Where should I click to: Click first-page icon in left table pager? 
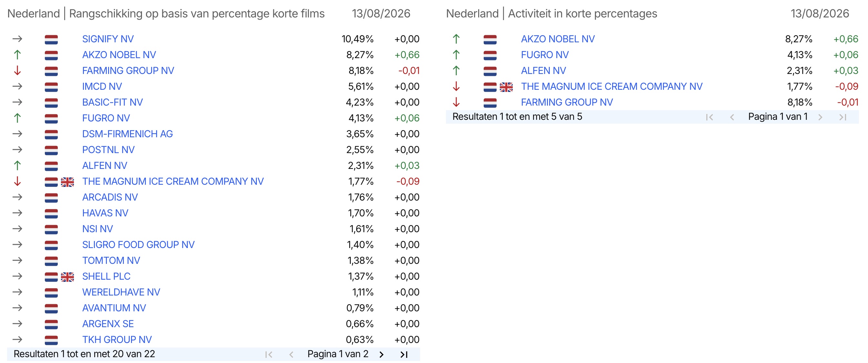(x=268, y=354)
